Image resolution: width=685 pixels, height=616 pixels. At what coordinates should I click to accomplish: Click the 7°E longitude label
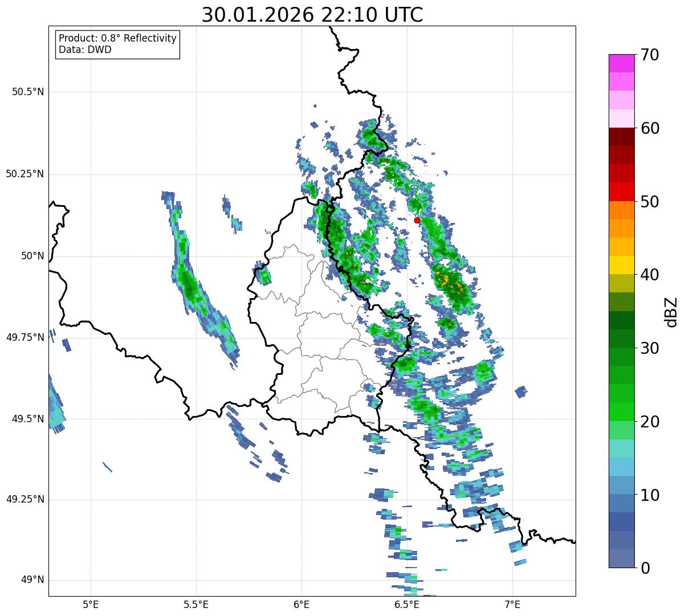point(513,604)
